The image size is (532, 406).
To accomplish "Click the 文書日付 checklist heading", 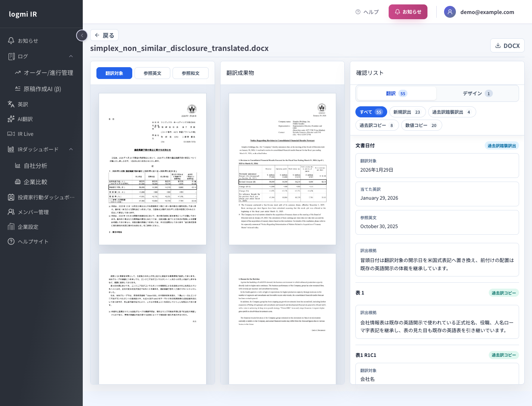I will [x=365, y=145].
